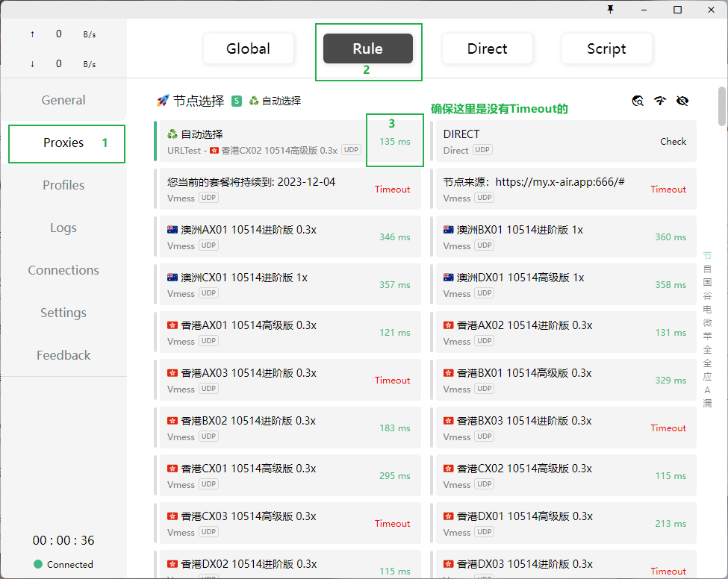728x579 pixels.
Task: Click the Australian flag on the 澳洲AX01 node
Action: coord(172,230)
